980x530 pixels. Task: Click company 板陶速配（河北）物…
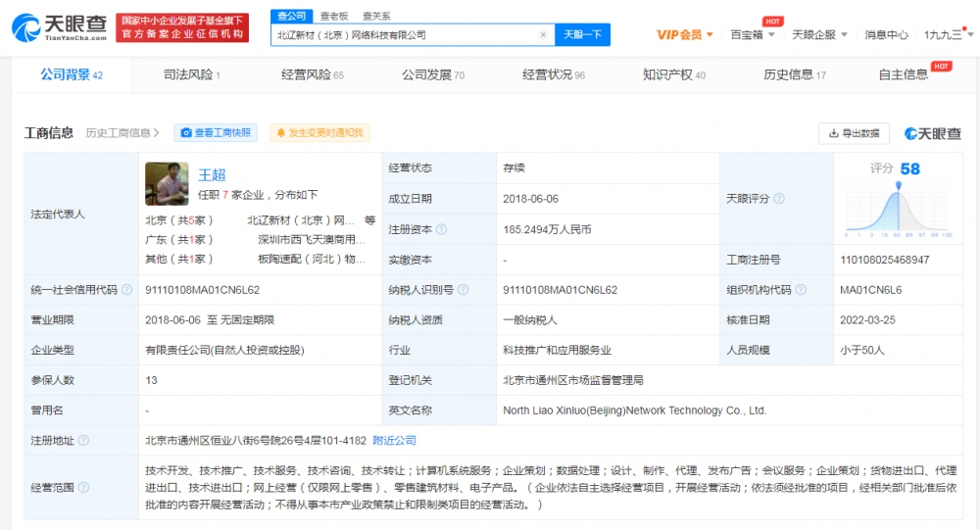click(x=312, y=259)
